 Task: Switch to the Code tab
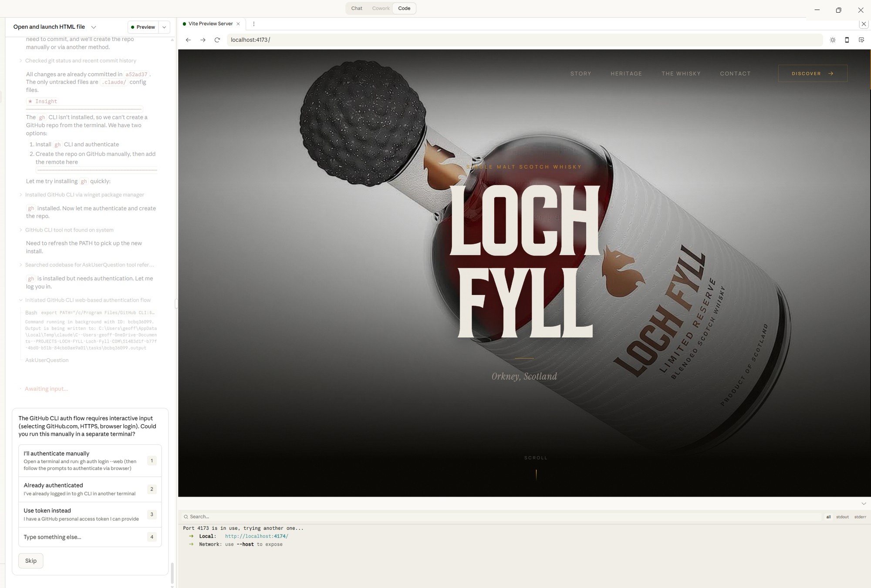click(x=404, y=8)
